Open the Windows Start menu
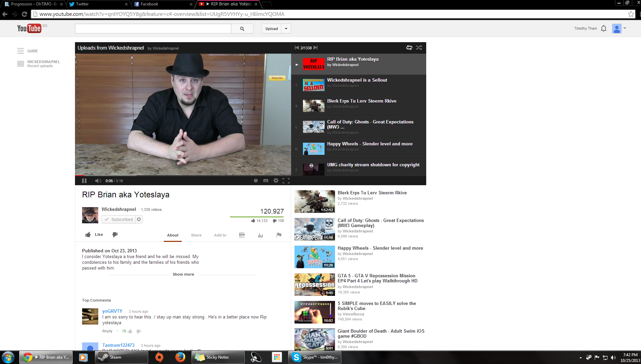 click(x=8, y=357)
